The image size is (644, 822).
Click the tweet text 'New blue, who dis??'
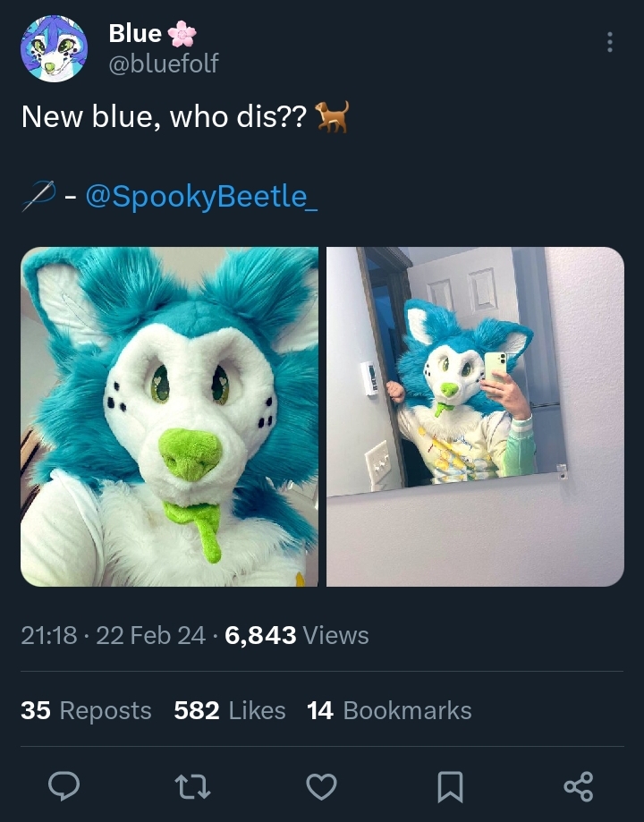point(164,116)
